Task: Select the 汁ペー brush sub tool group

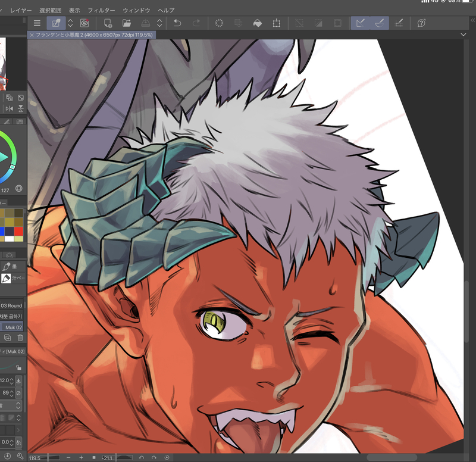Action: [13, 278]
